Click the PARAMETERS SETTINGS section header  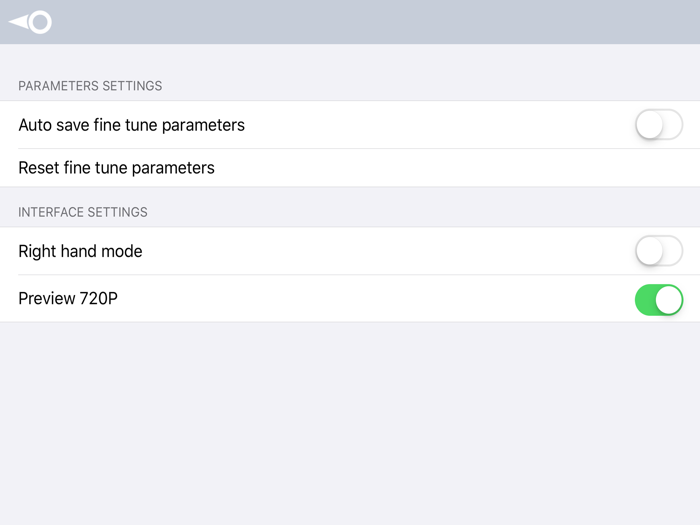tap(90, 86)
